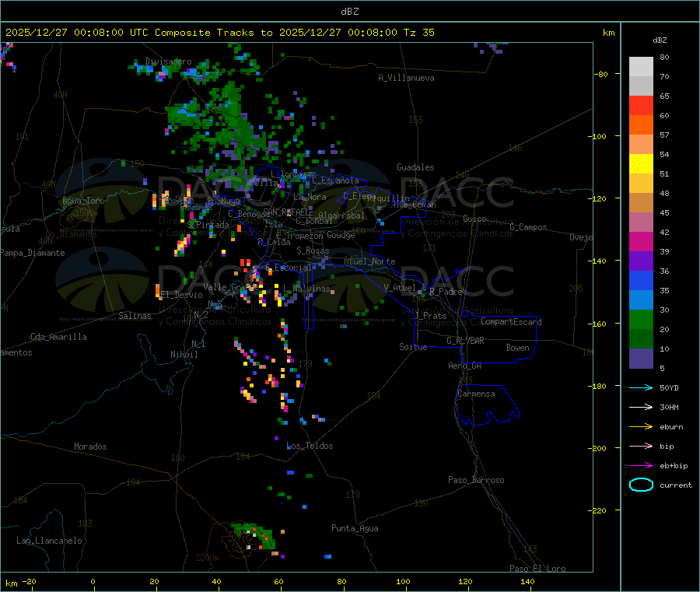Click the magenta eb+bip arrow icon

pyautogui.click(x=641, y=466)
